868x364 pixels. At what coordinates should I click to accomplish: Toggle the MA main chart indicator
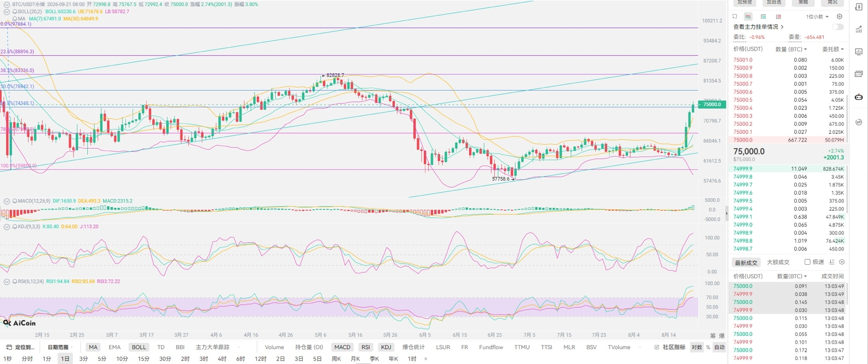point(93,347)
